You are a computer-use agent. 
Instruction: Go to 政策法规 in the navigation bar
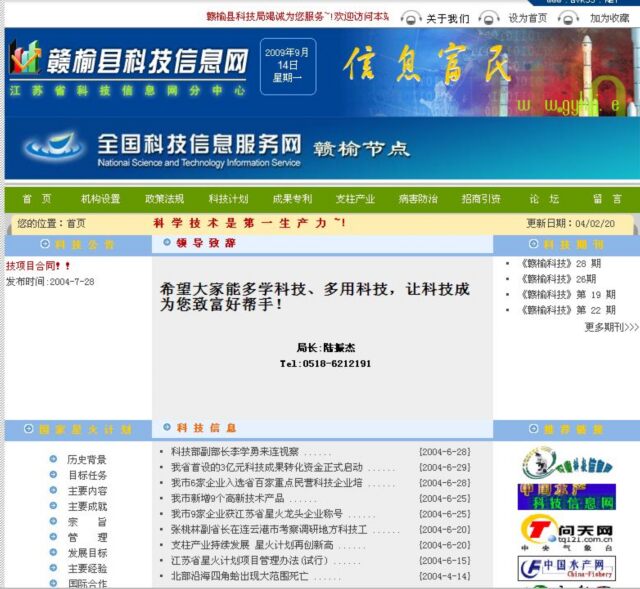click(164, 199)
